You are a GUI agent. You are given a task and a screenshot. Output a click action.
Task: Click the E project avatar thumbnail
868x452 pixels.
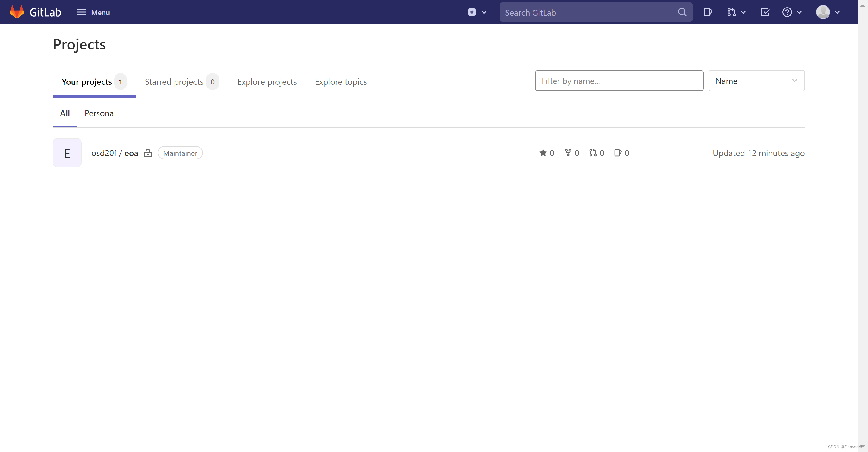(x=67, y=153)
